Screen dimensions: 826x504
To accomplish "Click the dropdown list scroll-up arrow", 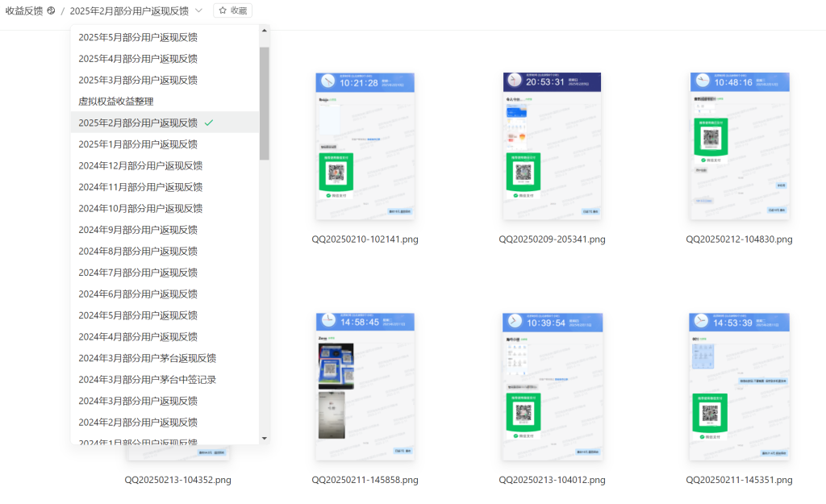I will pyautogui.click(x=265, y=31).
